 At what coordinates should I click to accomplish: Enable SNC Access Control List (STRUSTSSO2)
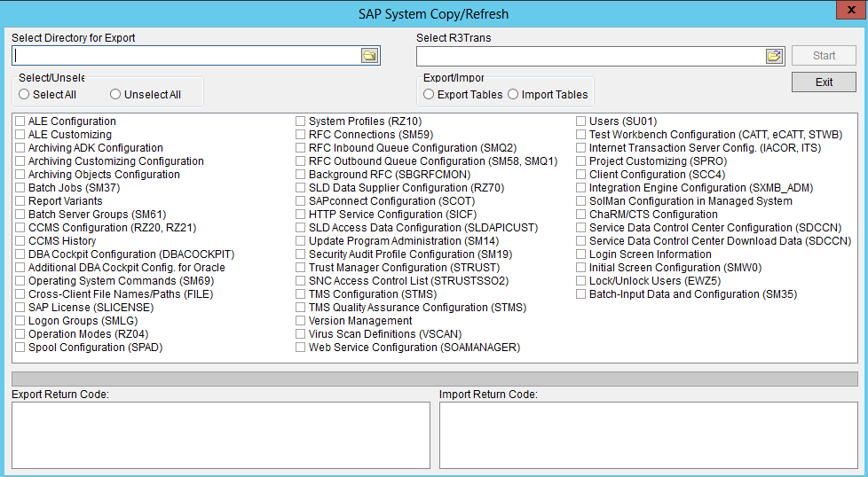tap(301, 281)
